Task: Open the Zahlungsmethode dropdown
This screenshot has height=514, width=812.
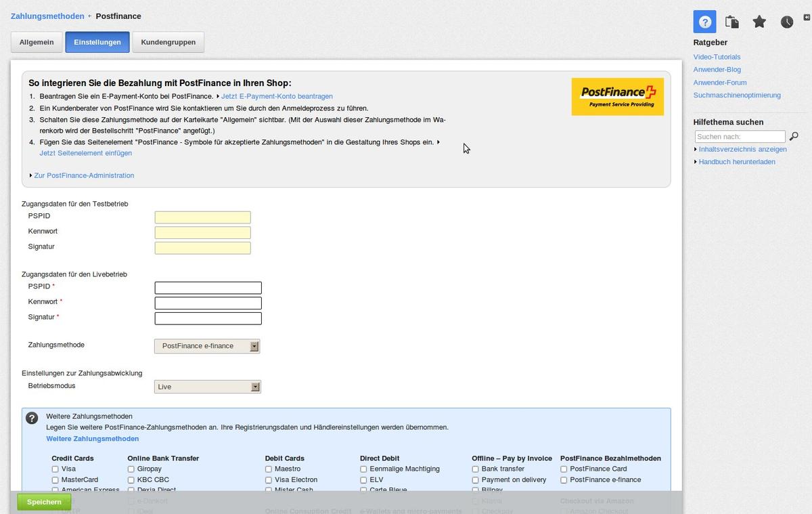Action: (x=207, y=346)
